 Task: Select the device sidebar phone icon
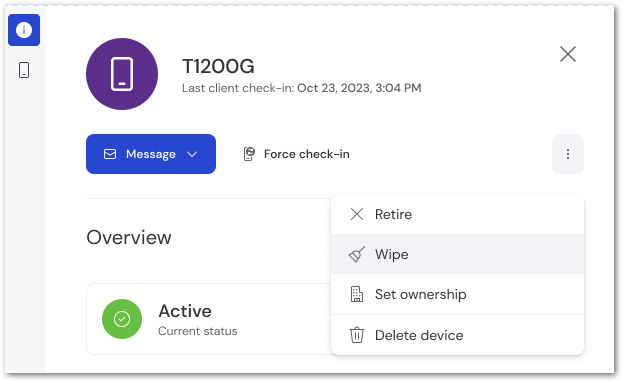pos(24,70)
